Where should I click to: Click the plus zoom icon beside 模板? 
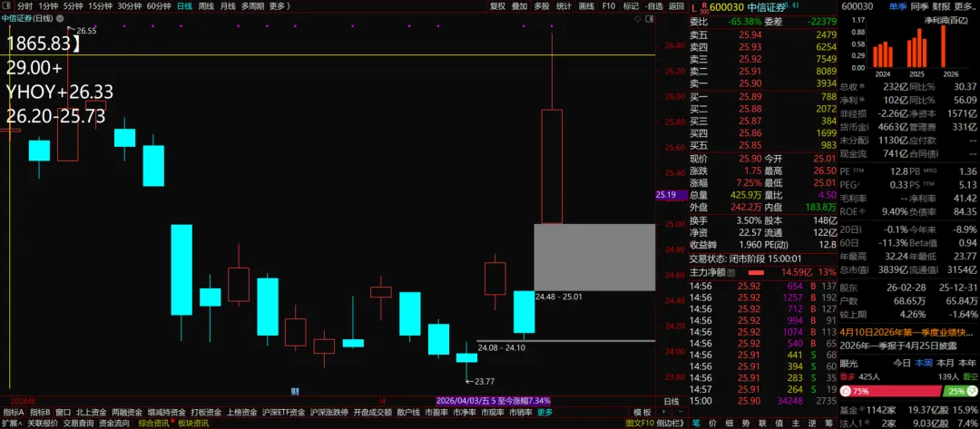pos(661,412)
